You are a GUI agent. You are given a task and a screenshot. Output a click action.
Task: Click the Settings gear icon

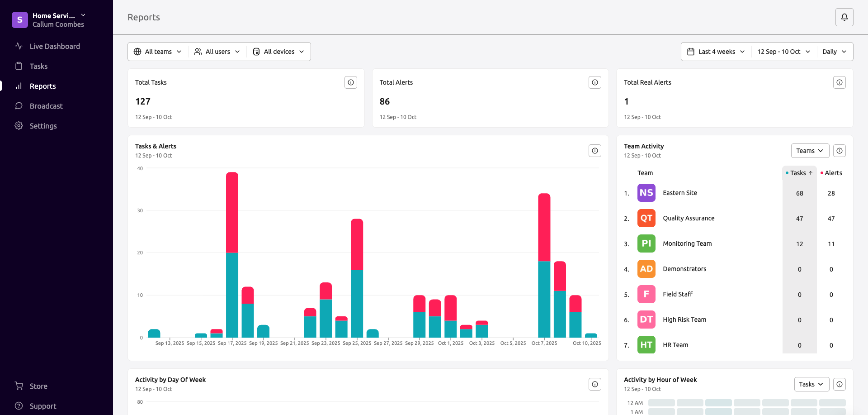click(19, 126)
